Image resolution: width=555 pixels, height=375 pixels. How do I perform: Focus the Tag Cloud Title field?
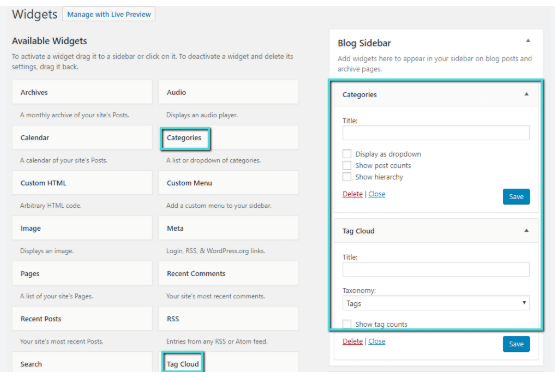click(436, 269)
